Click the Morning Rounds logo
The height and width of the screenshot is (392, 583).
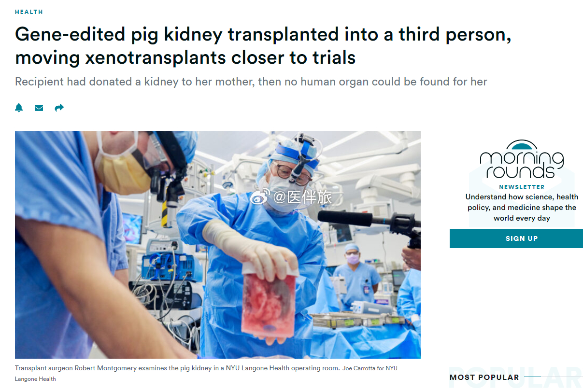click(x=522, y=160)
